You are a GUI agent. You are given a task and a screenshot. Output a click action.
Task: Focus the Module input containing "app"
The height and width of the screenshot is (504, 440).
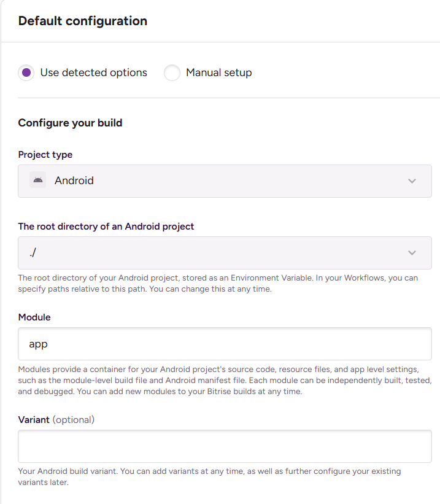[225, 344]
